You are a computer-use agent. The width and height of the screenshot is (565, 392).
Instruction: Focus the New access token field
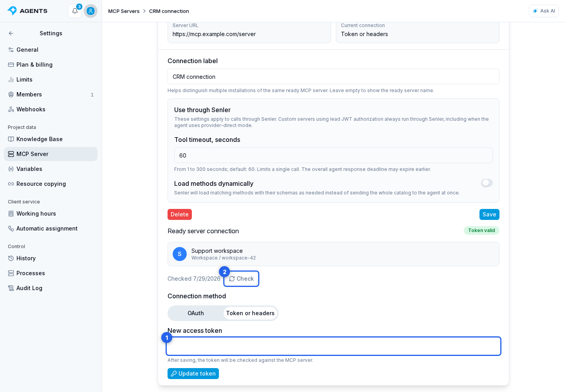[334, 346]
